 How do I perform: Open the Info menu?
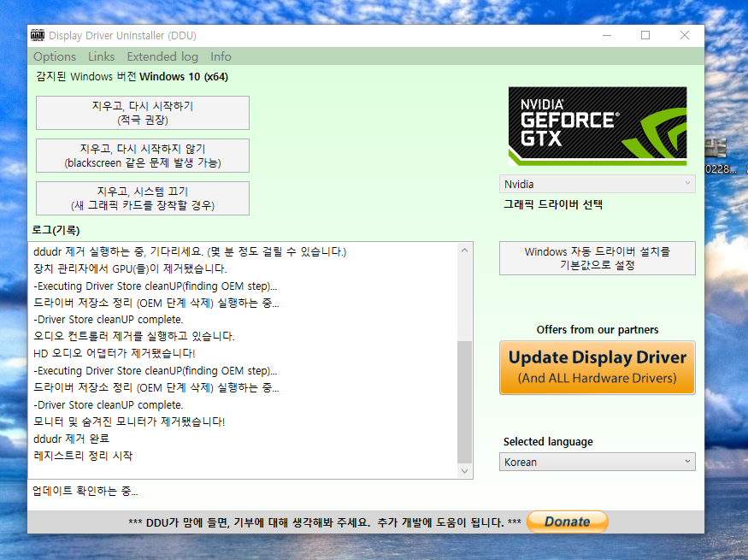[221, 56]
